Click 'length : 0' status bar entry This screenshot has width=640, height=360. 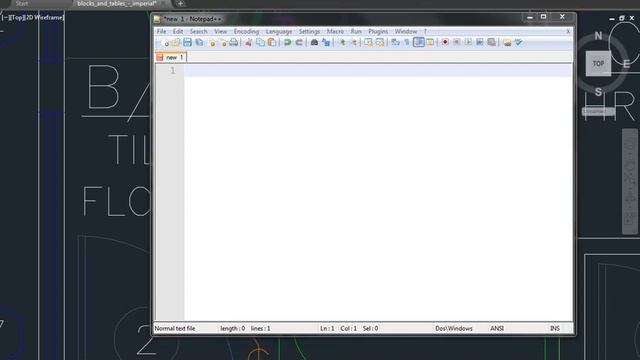tap(233, 329)
